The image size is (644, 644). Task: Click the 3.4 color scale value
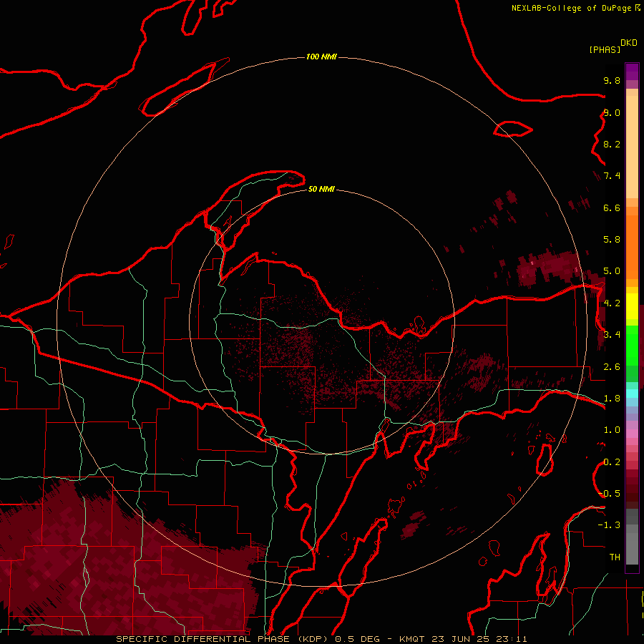(612, 335)
